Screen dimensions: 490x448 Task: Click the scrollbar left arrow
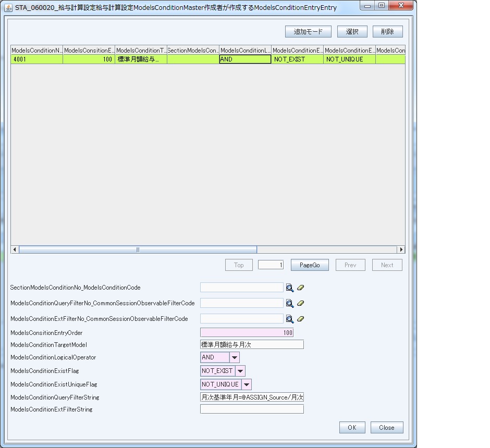[x=15, y=250]
